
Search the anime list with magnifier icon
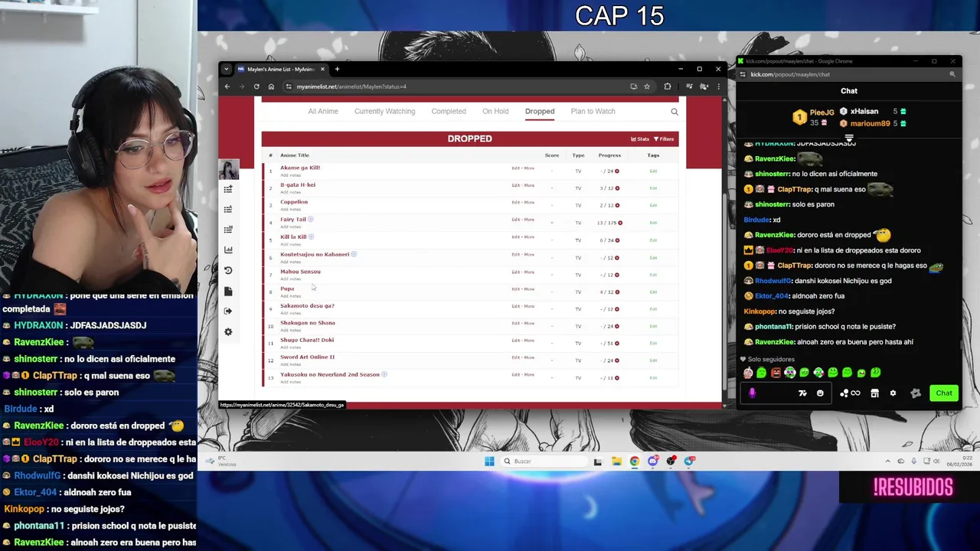[x=675, y=112]
